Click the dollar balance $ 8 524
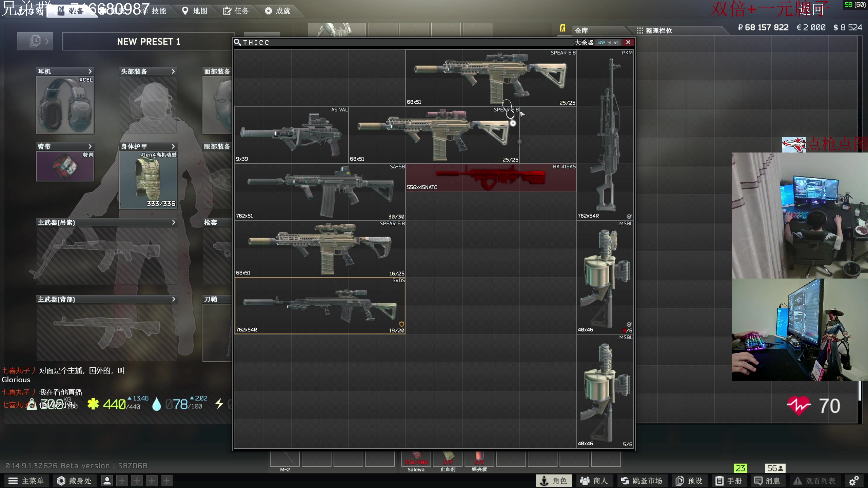Viewport: 868px width, 488px height. pyautogui.click(x=848, y=27)
